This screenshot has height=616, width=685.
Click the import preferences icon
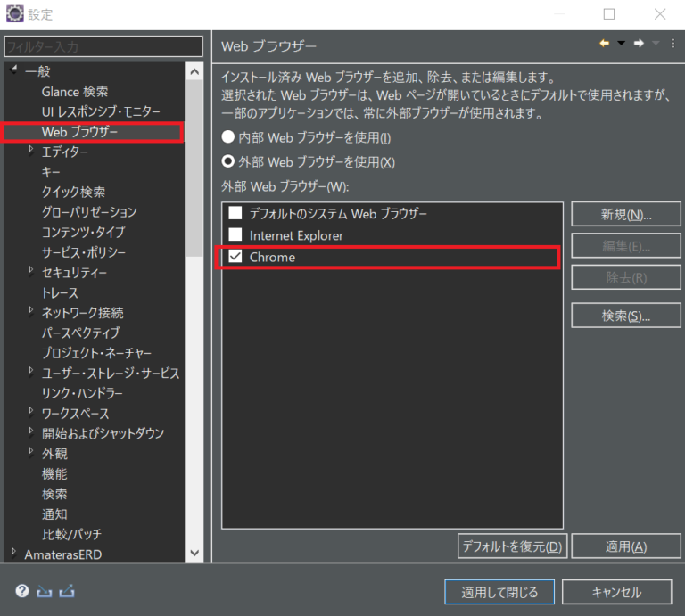click(44, 591)
